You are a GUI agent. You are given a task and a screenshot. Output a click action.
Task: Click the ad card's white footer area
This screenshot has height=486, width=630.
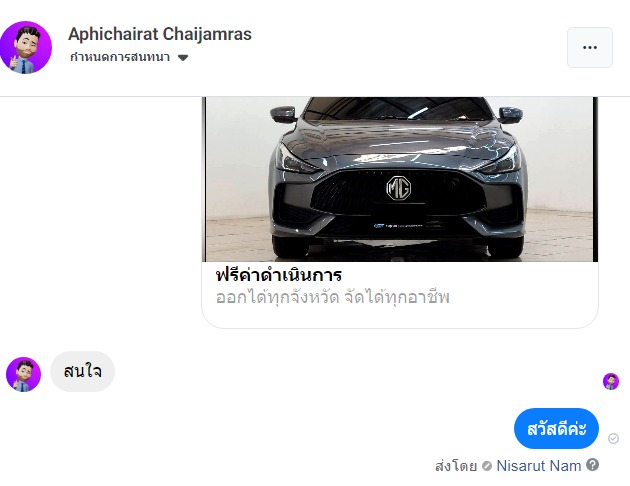point(400,294)
